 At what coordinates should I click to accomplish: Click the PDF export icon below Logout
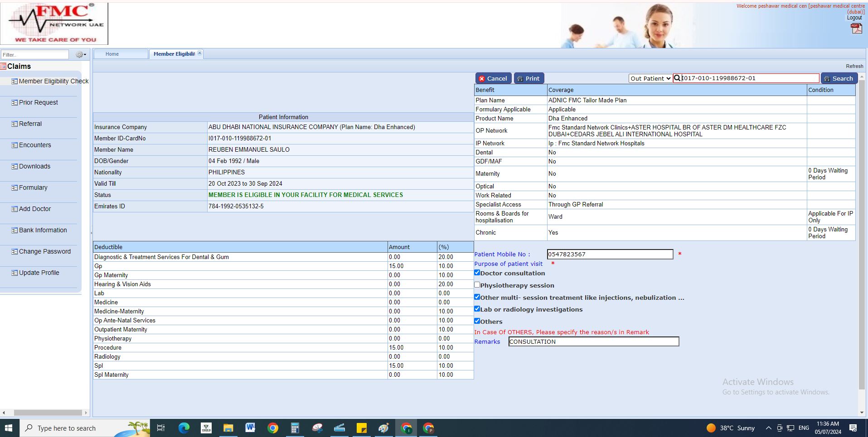pos(856,29)
